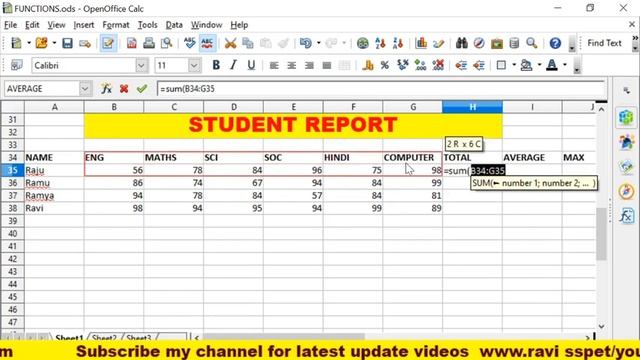The image size is (640, 360).
Task: Toggle Justified alignment
Action: pyautogui.click(x=327, y=65)
